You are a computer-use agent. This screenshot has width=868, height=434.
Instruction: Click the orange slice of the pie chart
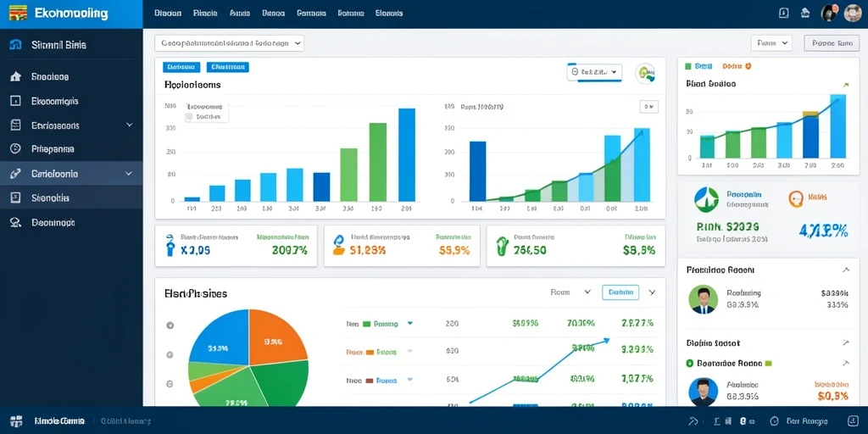[x=275, y=336]
